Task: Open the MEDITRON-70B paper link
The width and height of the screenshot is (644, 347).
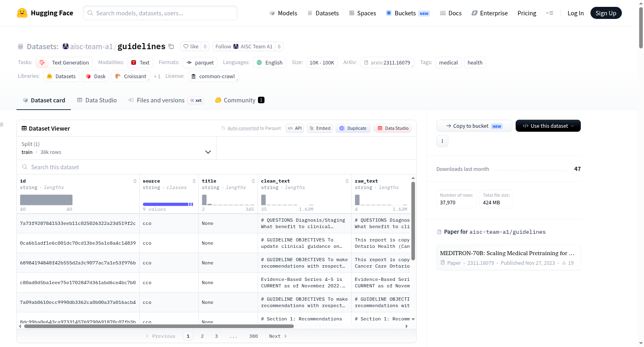Action: point(508,258)
